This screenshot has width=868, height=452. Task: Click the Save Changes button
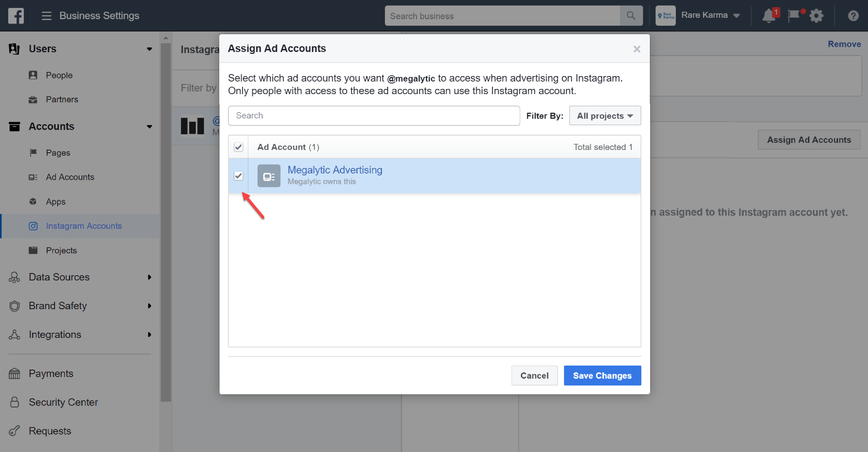click(602, 375)
